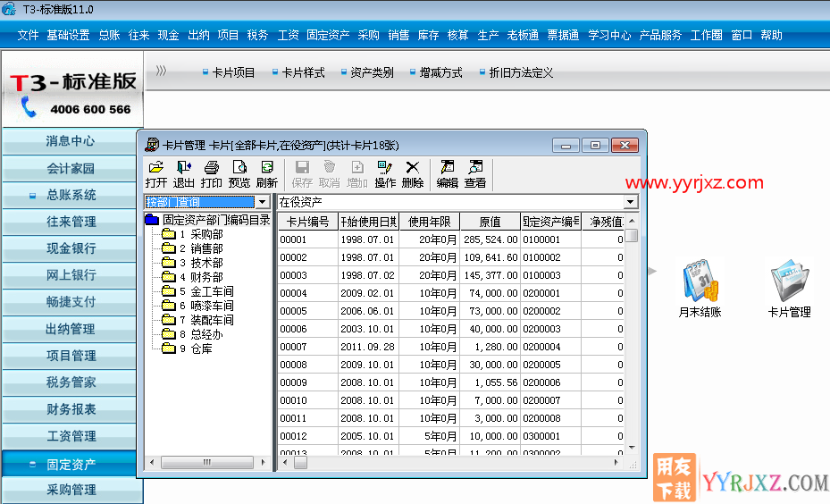Open the 文件 menu
The width and height of the screenshot is (830, 504).
pyautogui.click(x=28, y=36)
